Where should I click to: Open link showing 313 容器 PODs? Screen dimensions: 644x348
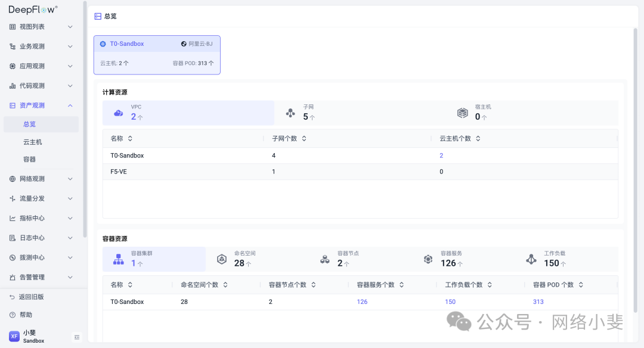(538, 302)
